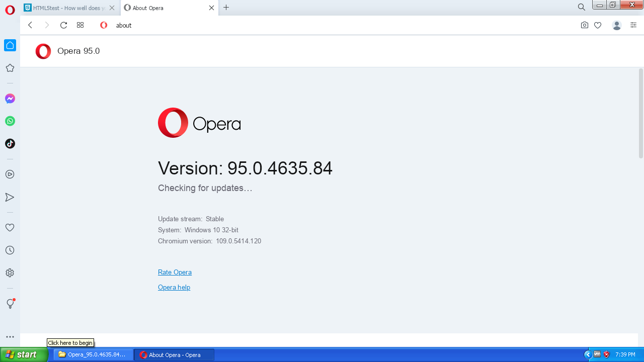This screenshot has height=362, width=644.
Task: Open TikTok in sidebar
Action: coord(10,144)
